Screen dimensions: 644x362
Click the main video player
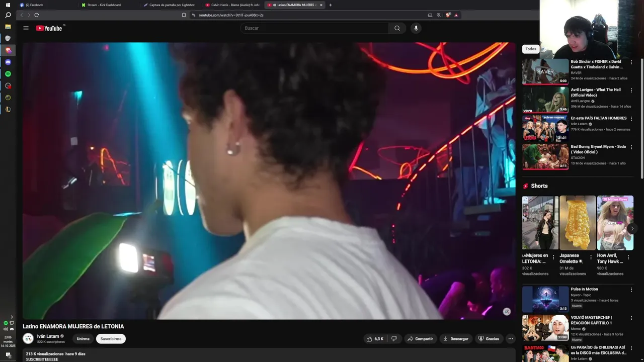[x=269, y=180]
